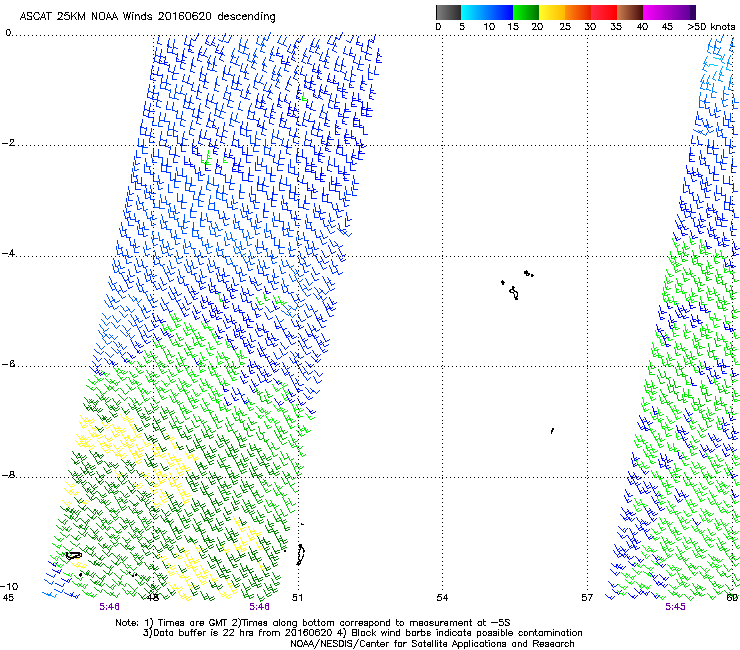Click the "NOAA/NESDIS/Center for Satellite Applications and Research" credit
The image size is (740, 650).
click(x=432, y=644)
